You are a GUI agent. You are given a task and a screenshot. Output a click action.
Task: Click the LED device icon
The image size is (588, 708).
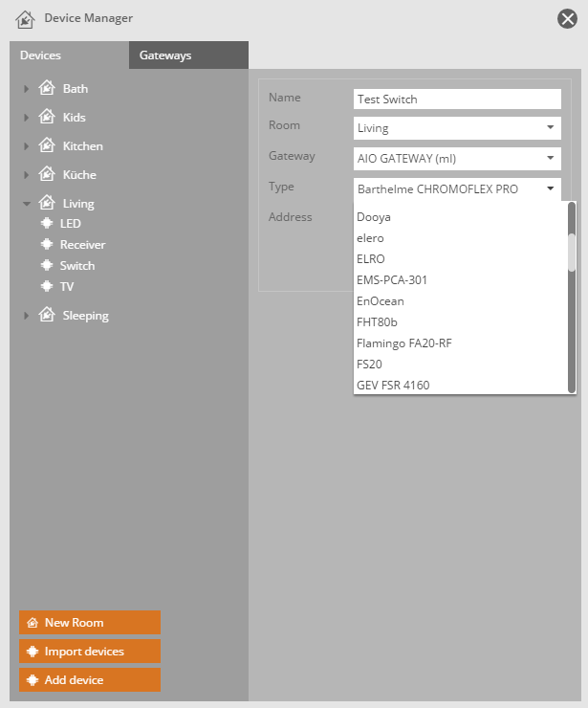pos(47,224)
